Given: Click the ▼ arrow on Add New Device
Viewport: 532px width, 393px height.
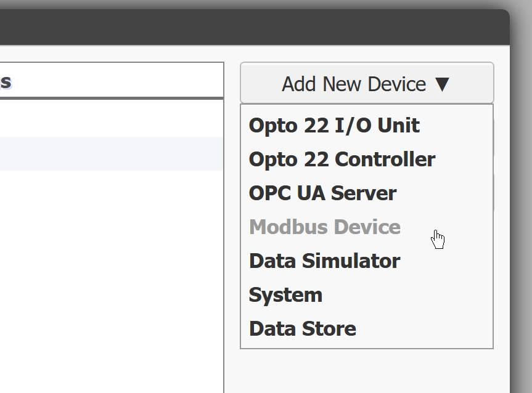Looking at the screenshot, I should click(x=443, y=84).
